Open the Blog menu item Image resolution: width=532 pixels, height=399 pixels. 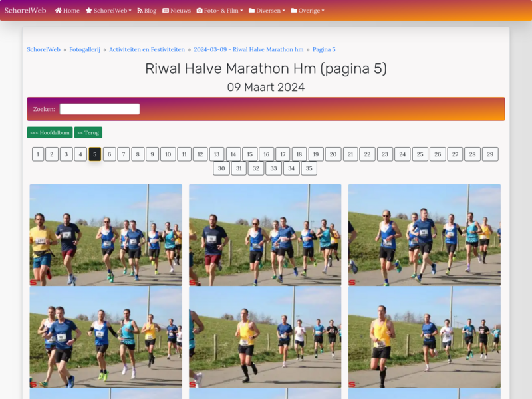tap(147, 11)
